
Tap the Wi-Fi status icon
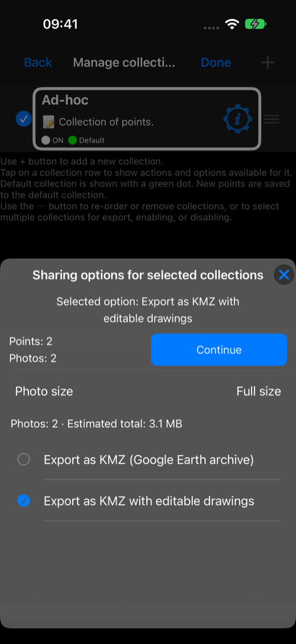click(x=232, y=24)
